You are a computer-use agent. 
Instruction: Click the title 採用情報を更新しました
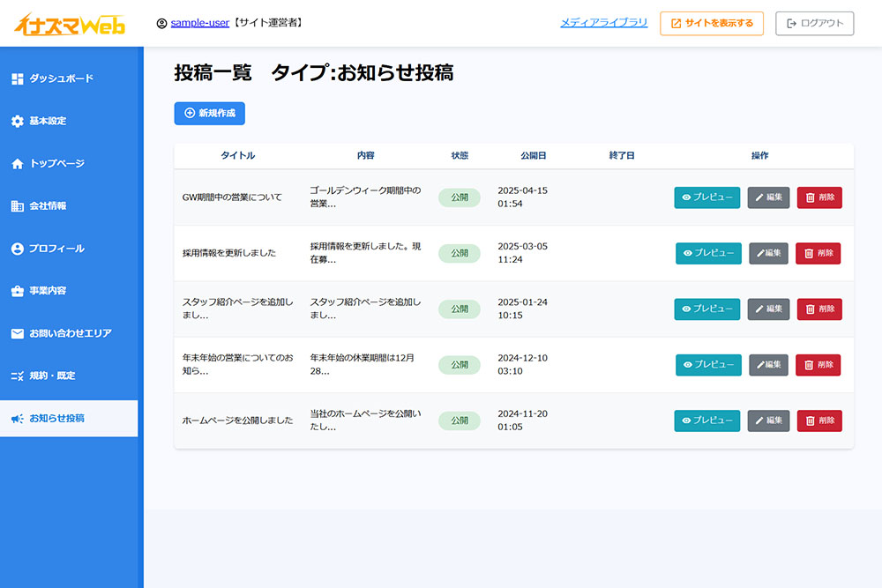229,253
